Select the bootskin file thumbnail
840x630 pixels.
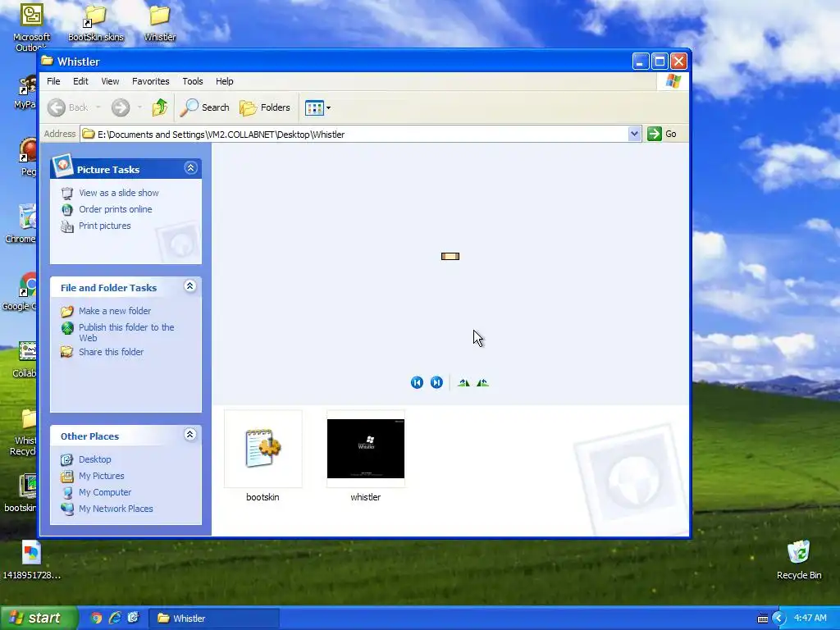tap(262, 449)
